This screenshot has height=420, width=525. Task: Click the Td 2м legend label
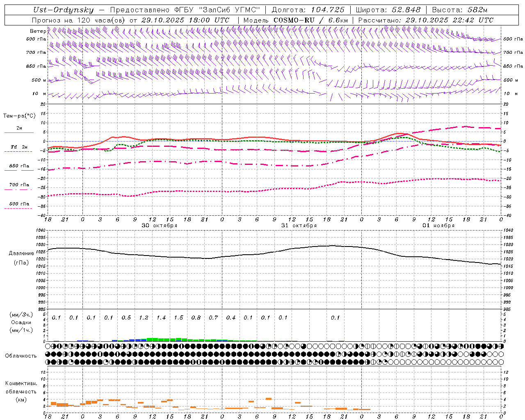pos(19,147)
